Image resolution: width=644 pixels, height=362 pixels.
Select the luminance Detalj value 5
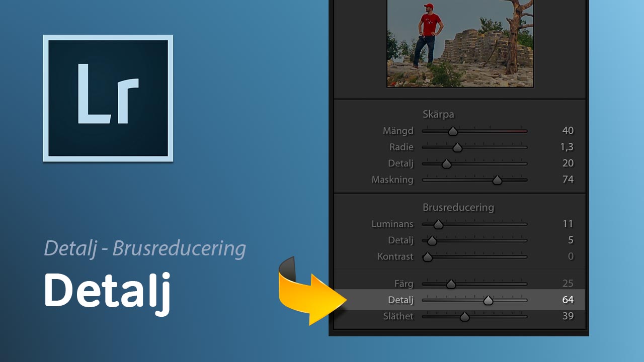pyautogui.click(x=571, y=240)
